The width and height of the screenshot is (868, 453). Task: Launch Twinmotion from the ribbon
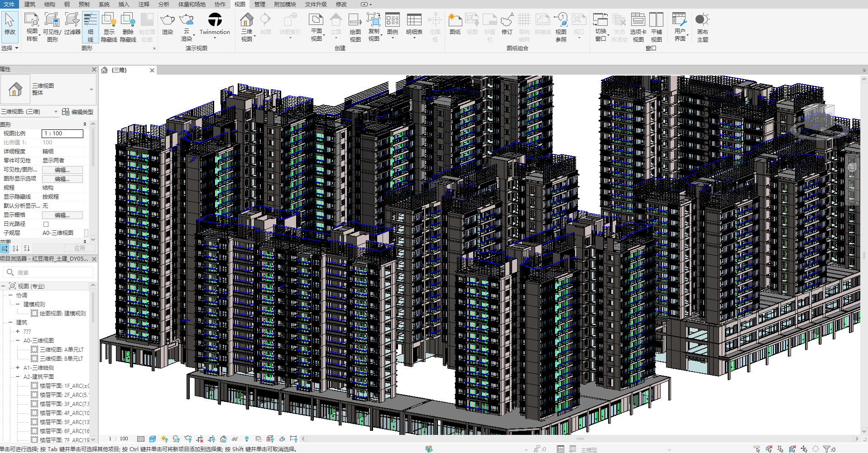coord(215,24)
